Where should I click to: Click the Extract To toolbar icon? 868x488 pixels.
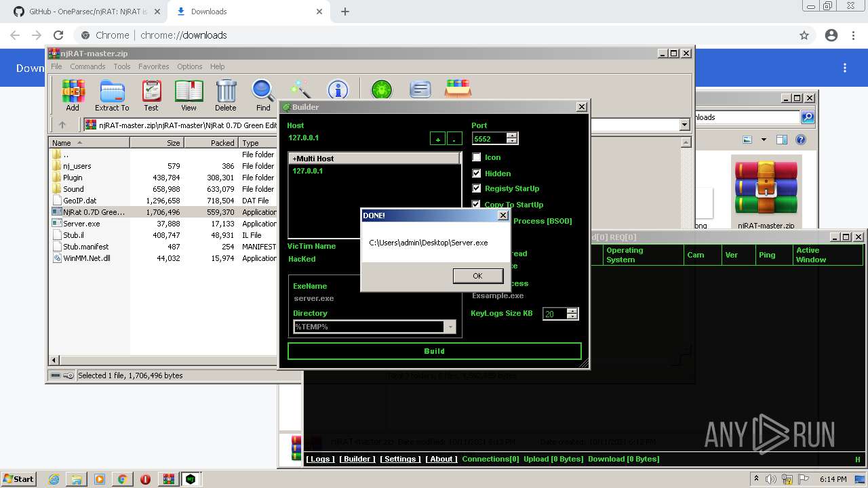tap(112, 95)
